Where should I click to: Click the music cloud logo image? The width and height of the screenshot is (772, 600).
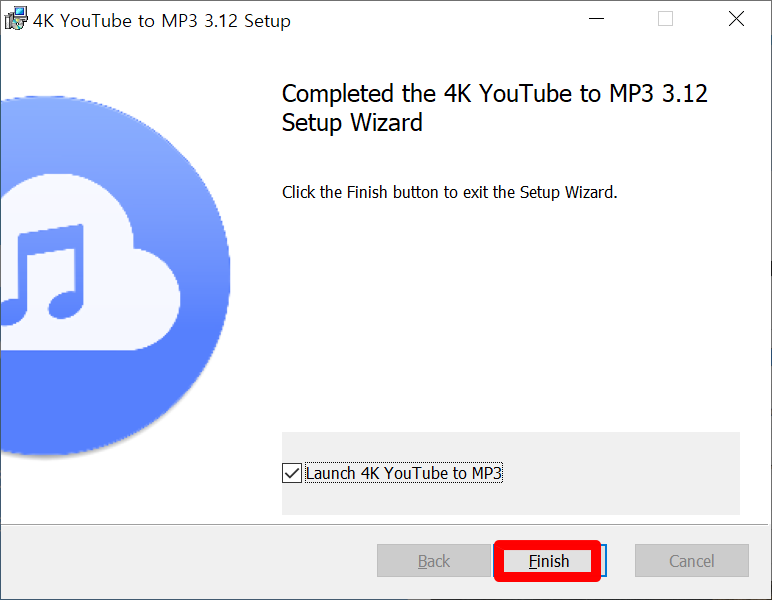click(115, 277)
